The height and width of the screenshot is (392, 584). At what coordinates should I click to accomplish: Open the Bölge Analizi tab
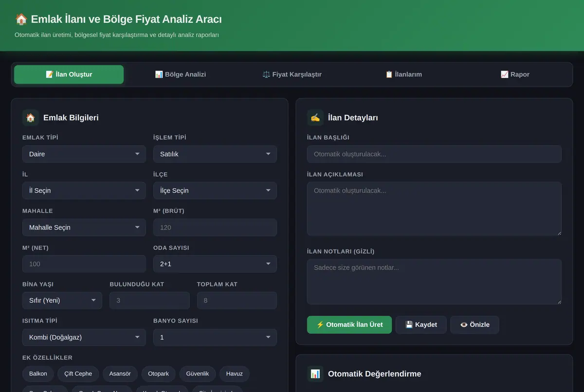(x=181, y=74)
